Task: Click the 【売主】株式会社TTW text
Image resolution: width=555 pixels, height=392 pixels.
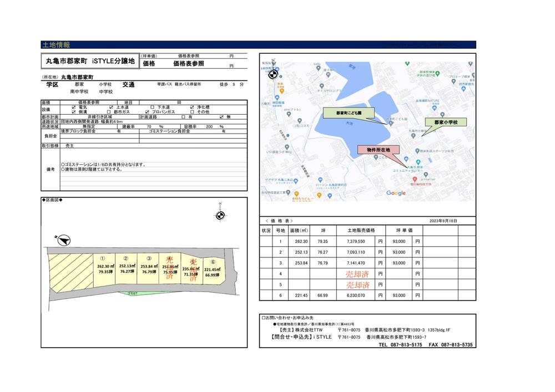Action: point(300,330)
